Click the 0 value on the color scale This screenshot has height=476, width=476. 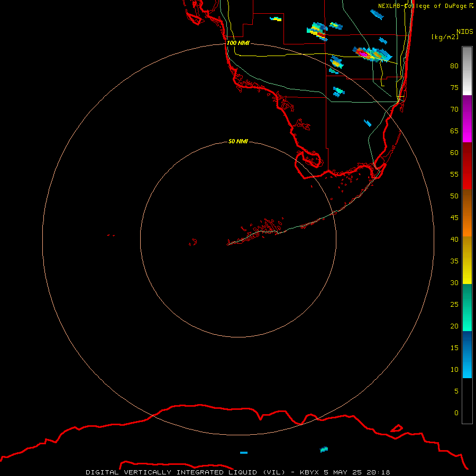point(456,413)
